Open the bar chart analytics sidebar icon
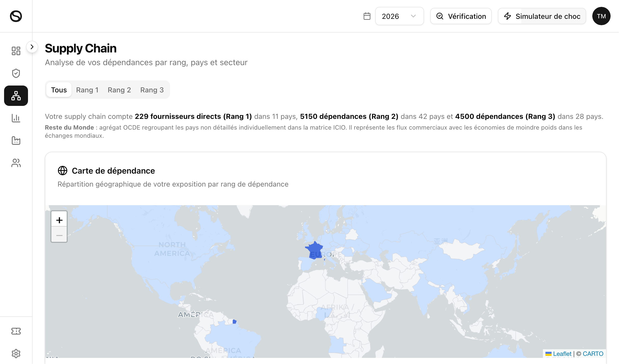The height and width of the screenshot is (364, 619). [x=16, y=118]
